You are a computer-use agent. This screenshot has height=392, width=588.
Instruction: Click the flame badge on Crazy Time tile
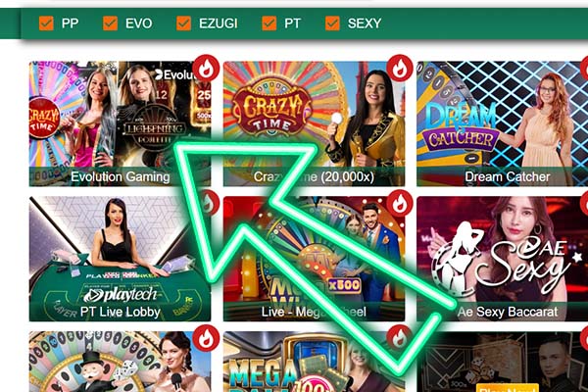[400, 68]
